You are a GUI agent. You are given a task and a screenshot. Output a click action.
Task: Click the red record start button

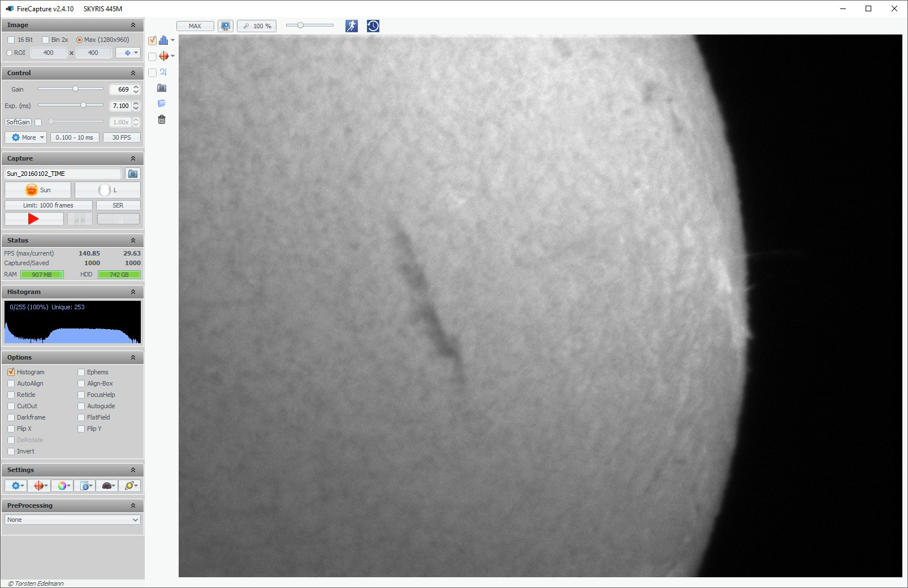point(34,219)
